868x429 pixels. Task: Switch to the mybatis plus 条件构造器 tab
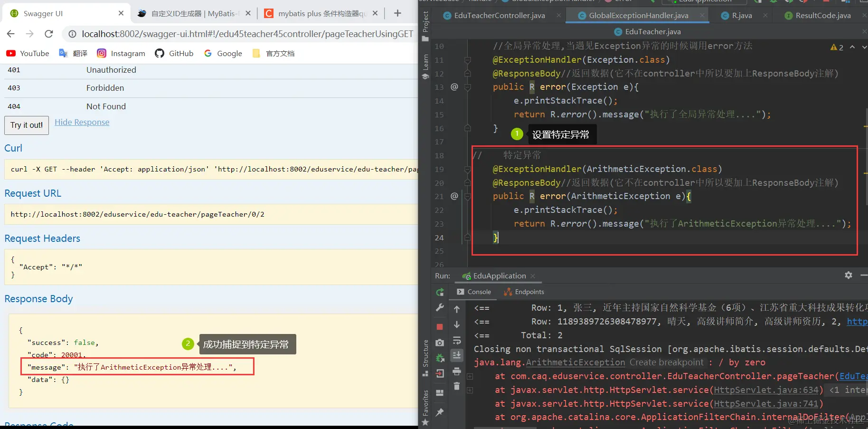point(321,13)
